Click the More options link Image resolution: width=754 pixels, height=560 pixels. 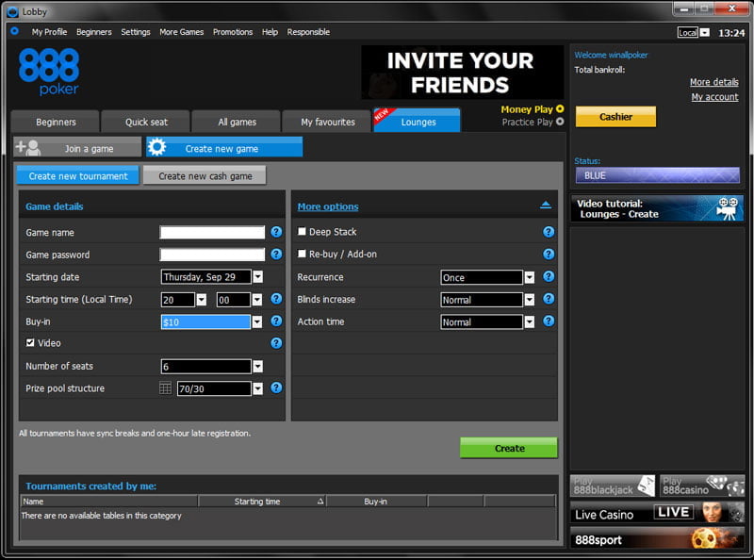328,206
